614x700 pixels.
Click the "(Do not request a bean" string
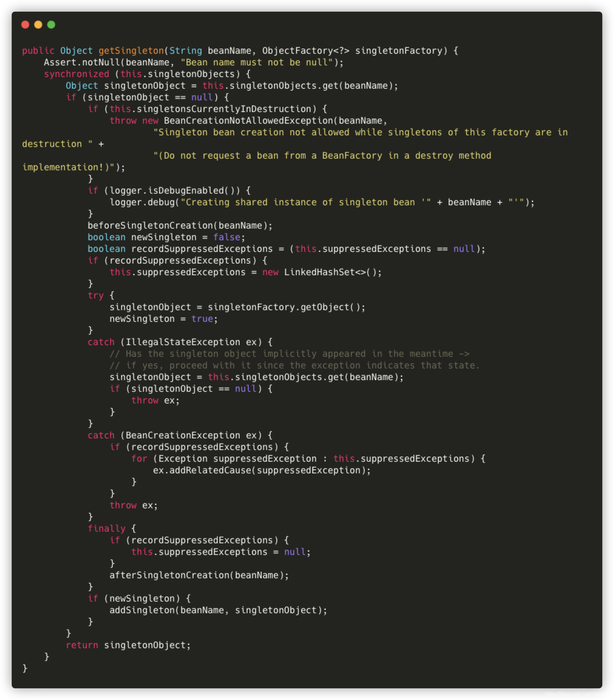pyautogui.click(x=322, y=155)
